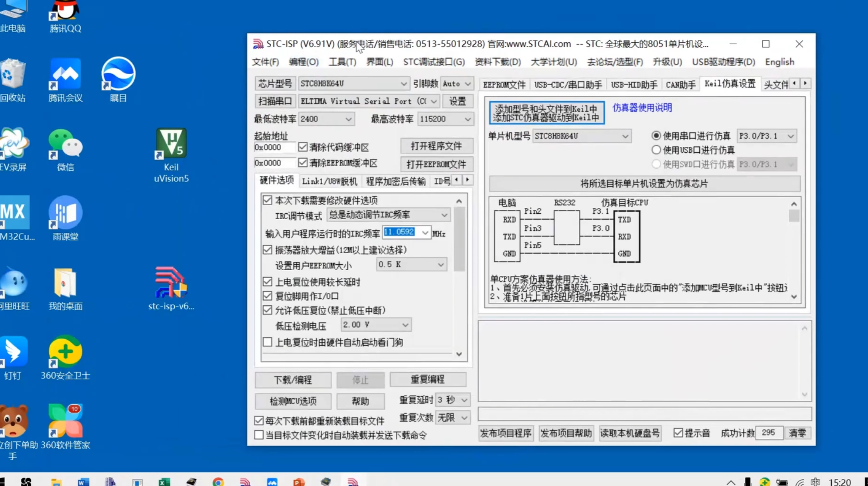The image size is (868, 486).
Task: Open 360软件管家 desktop shortcut
Action: tap(65, 427)
